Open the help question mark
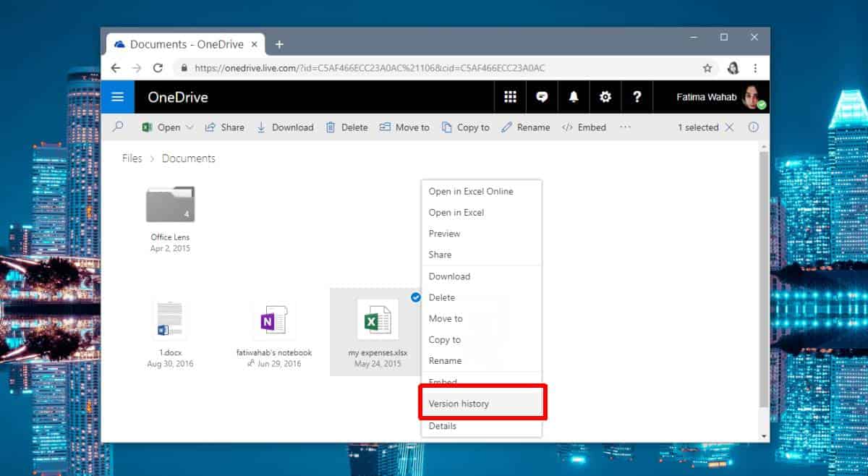Image resolution: width=868 pixels, height=476 pixels. coord(637,97)
